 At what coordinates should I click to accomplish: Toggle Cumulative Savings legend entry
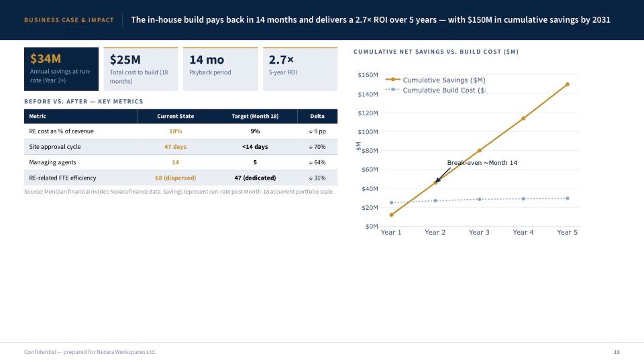tap(435, 80)
